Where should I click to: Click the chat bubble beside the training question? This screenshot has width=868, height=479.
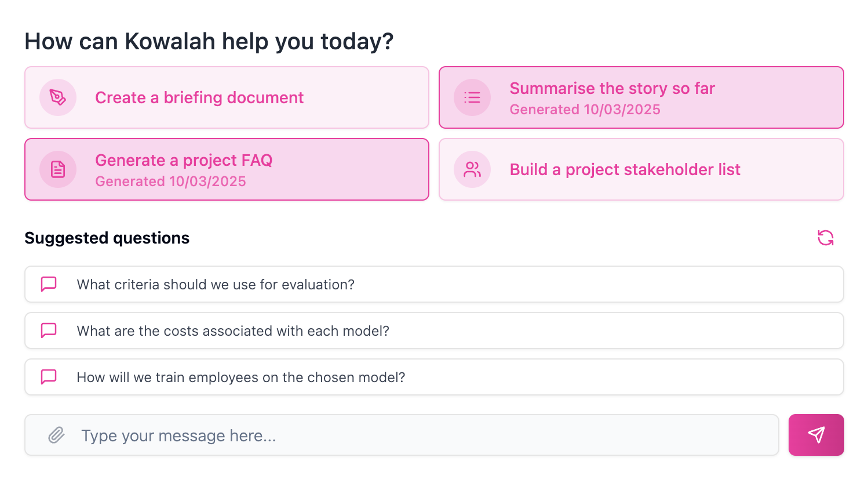[x=49, y=377]
